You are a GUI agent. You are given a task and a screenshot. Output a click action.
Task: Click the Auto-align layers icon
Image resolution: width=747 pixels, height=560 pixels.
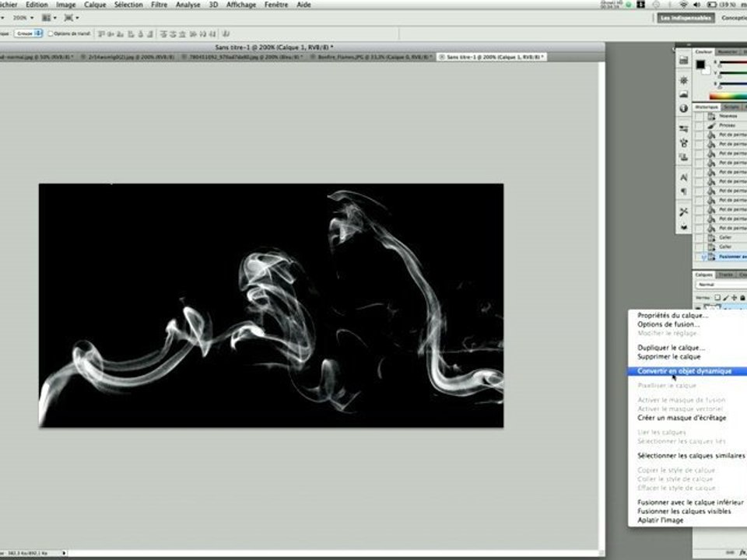226,33
